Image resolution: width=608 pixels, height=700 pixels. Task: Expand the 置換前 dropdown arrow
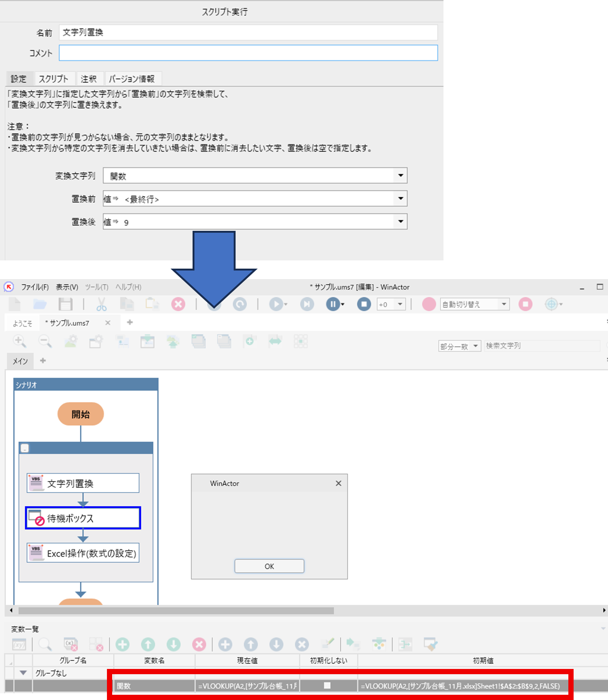(400, 199)
